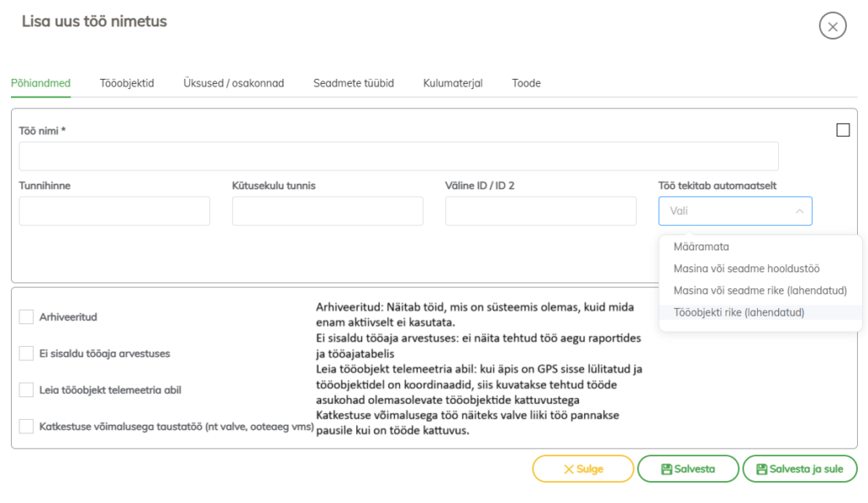Click the chevron arrow in Vali dropdown
868x503 pixels.
[798, 211]
